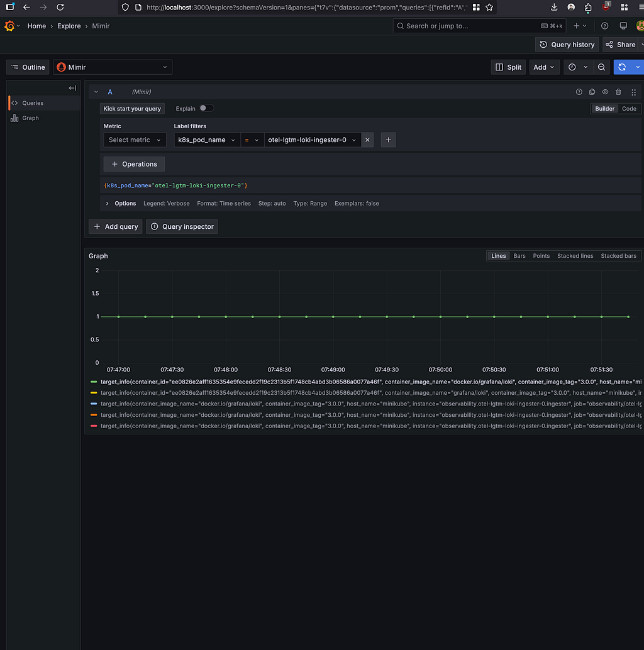Click the blue refresh query icon
This screenshot has height=650, width=644.
(x=622, y=67)
